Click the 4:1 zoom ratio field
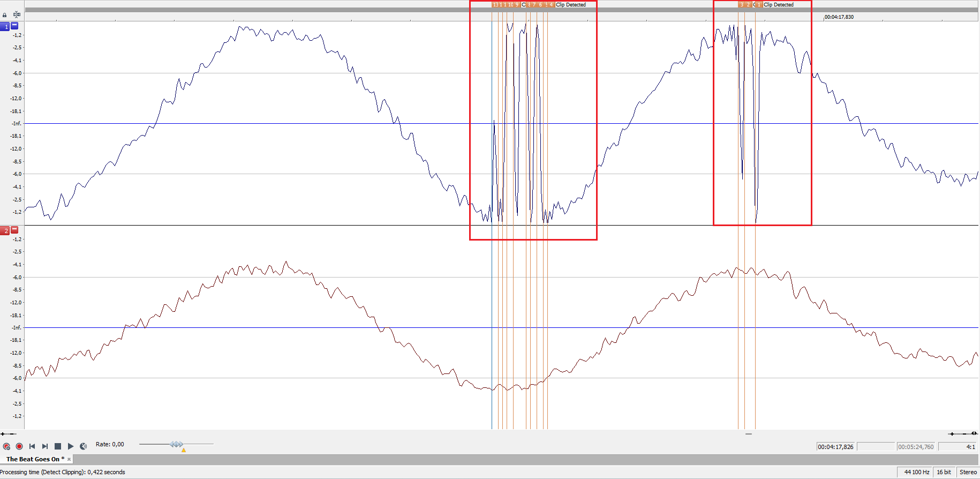Image resolution: width=980 pixels, height=479 pixels. point(958,447)
